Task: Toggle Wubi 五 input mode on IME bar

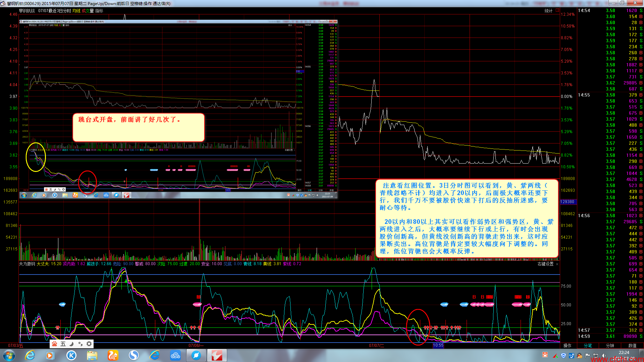Action: (x=63, y=344)
